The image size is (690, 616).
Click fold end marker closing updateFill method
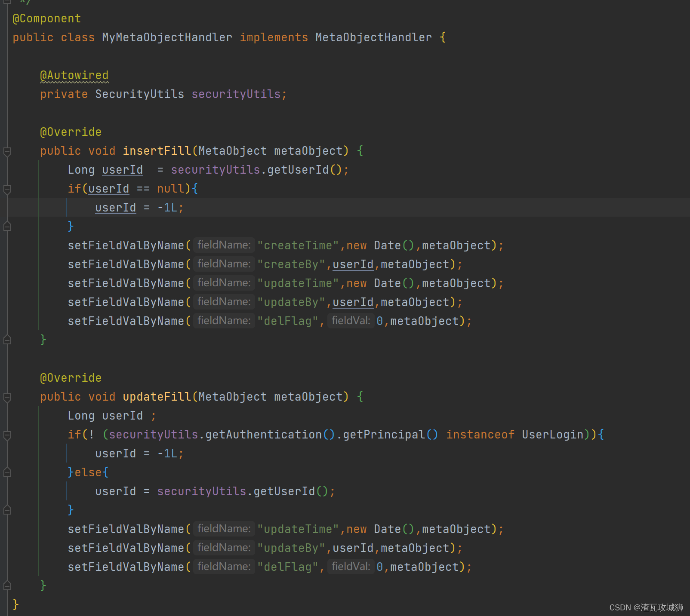7,586
